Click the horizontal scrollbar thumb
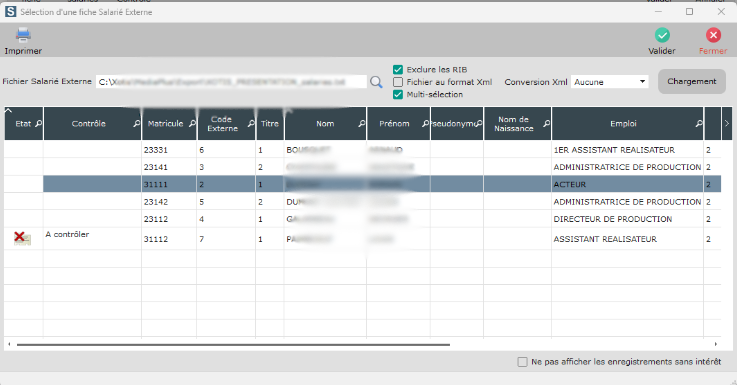Viewport: 737px width, 385px height. point(233,345)
